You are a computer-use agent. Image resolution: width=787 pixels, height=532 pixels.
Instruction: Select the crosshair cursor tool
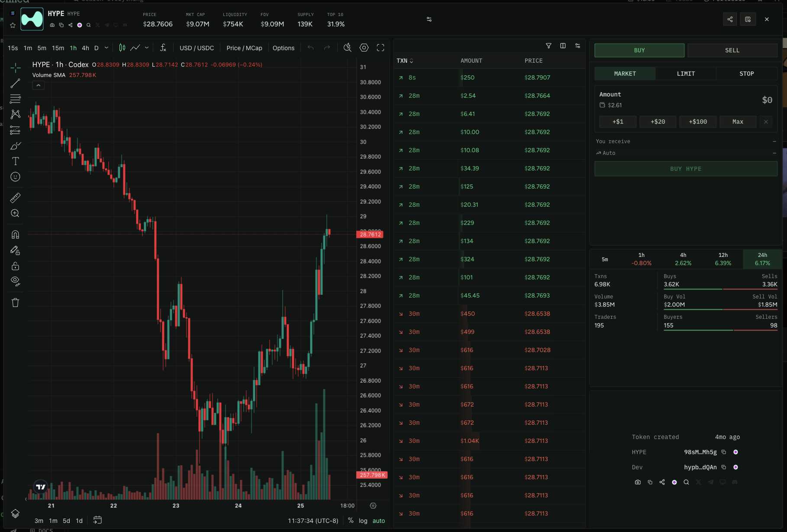point(16,68)
